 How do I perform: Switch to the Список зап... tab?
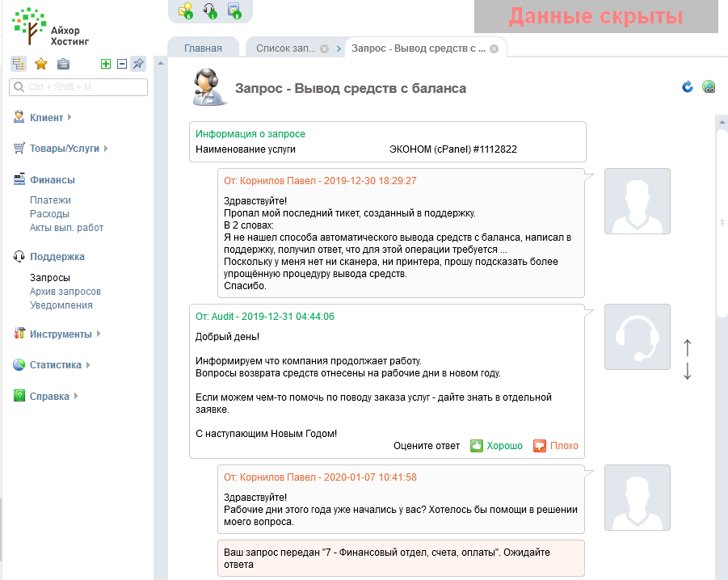(x=285, y=48)
